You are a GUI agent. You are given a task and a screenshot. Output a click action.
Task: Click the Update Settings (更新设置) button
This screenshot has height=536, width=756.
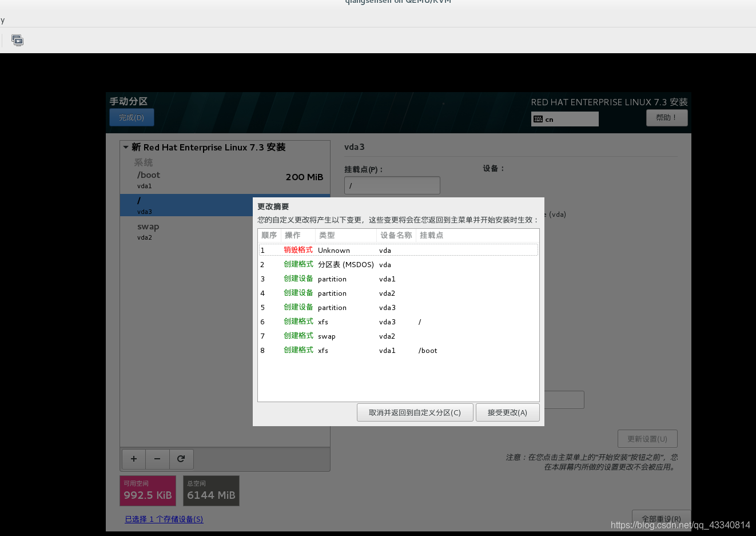647,439
